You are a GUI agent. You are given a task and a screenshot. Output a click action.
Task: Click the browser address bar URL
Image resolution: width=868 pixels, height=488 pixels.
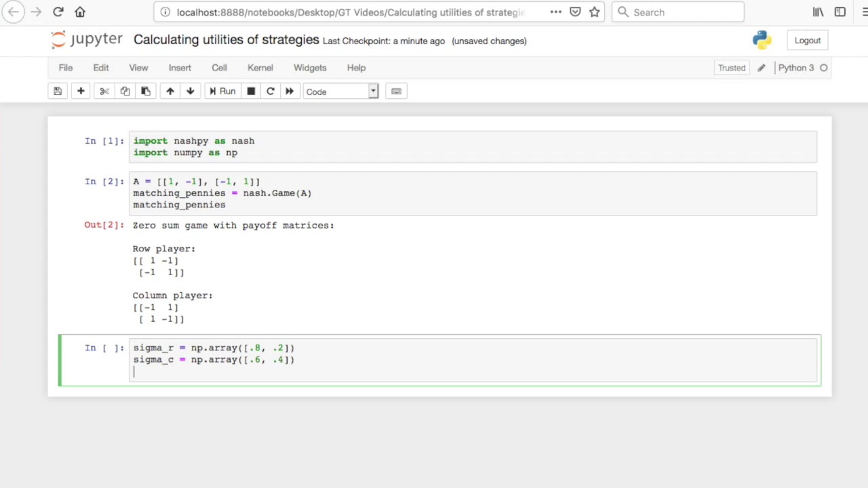point(350,12)
